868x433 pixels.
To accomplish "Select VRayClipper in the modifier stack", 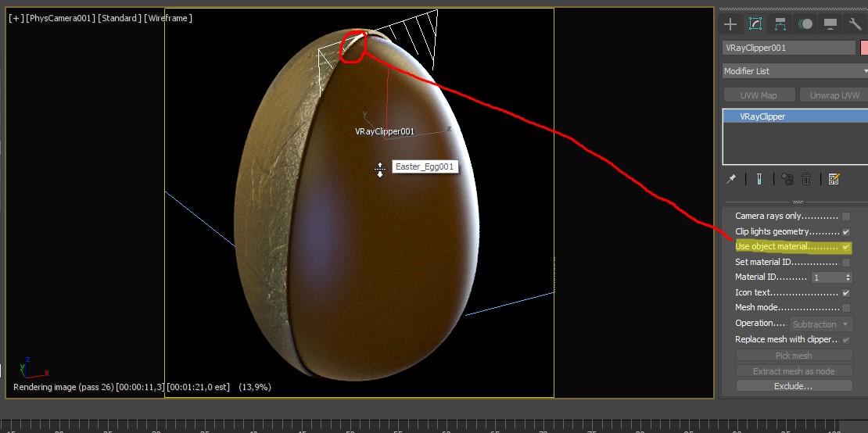I will click(x=762, y=116).
